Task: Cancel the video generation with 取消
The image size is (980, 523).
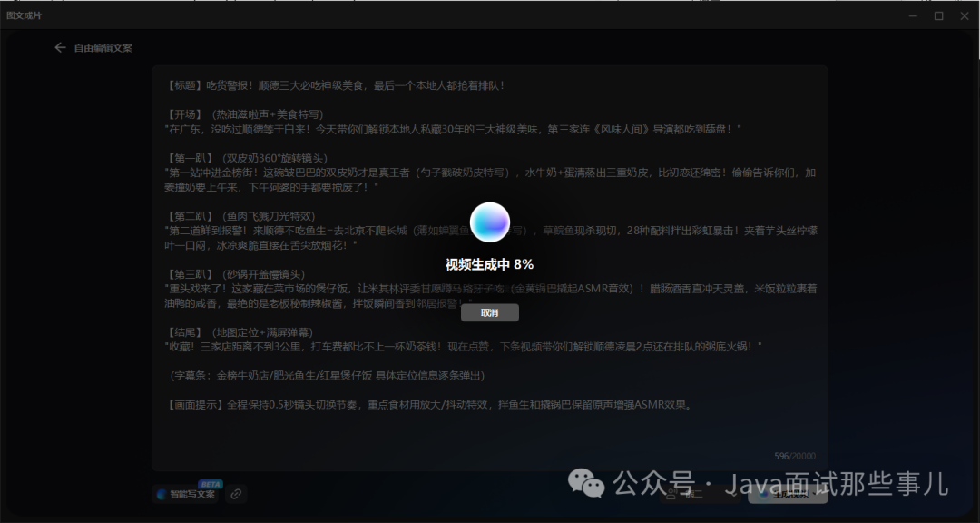Action: pyautogui.click(x=490, y=312)
